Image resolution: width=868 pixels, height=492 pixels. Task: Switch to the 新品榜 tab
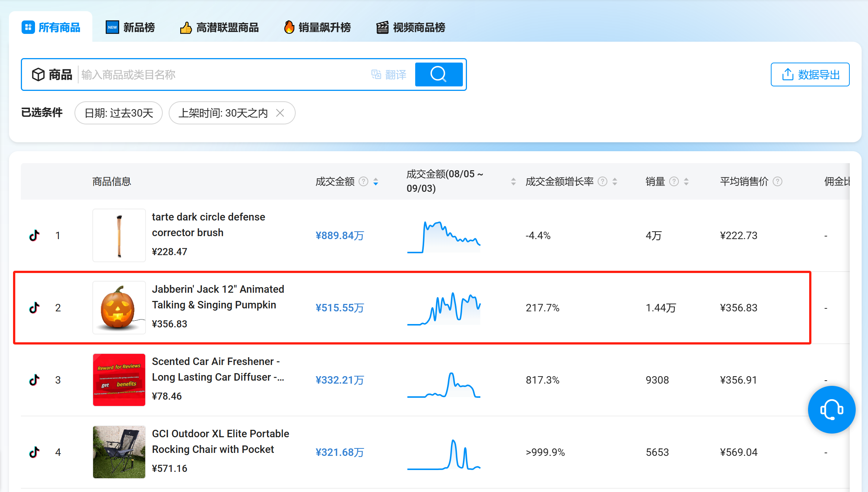tap(130, 27)
